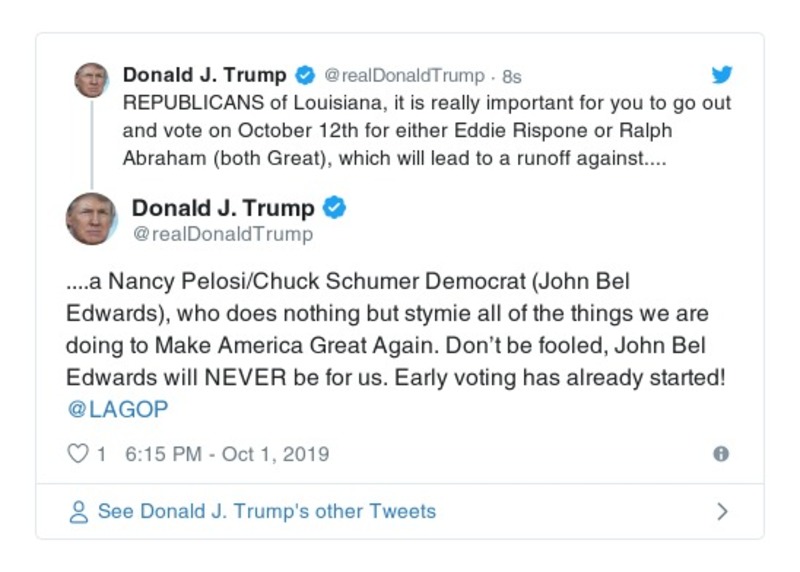Click the Twitter bird logo
This screenshot has width=800, height=572.
pos(721,75)
